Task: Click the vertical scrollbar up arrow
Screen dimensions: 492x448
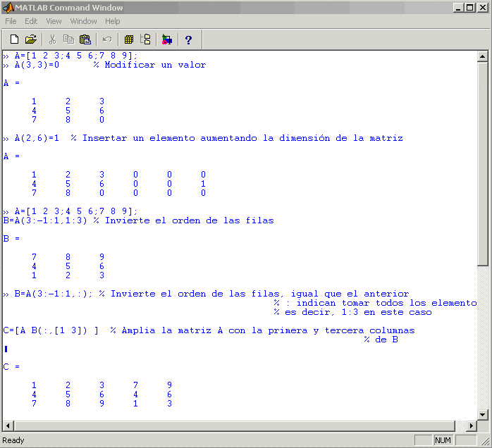Action: click(x=482, y=57)
